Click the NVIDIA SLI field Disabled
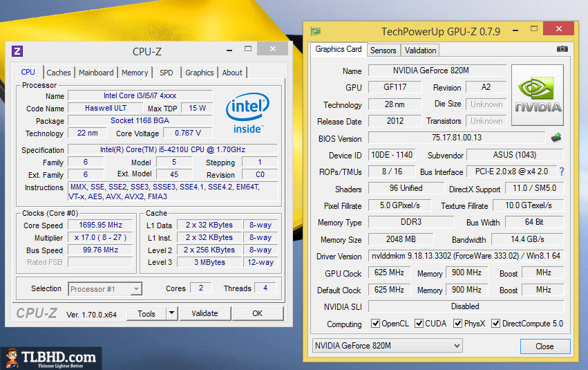 [x=466, y=306]
